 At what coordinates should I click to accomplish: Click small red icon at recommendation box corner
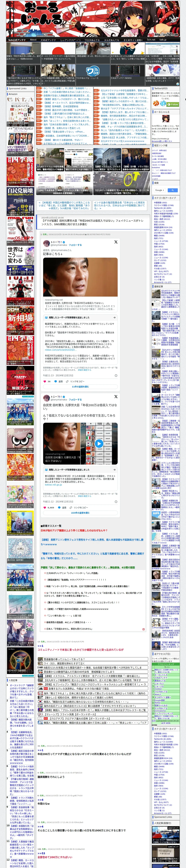coord(143,629)
